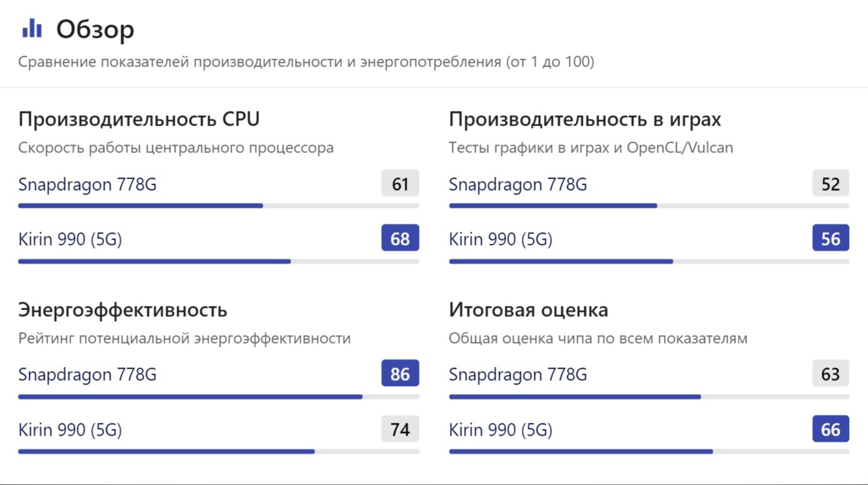Click Snapdragon 778G under Производительность CPU
The image size is (868, 485).
87,184
